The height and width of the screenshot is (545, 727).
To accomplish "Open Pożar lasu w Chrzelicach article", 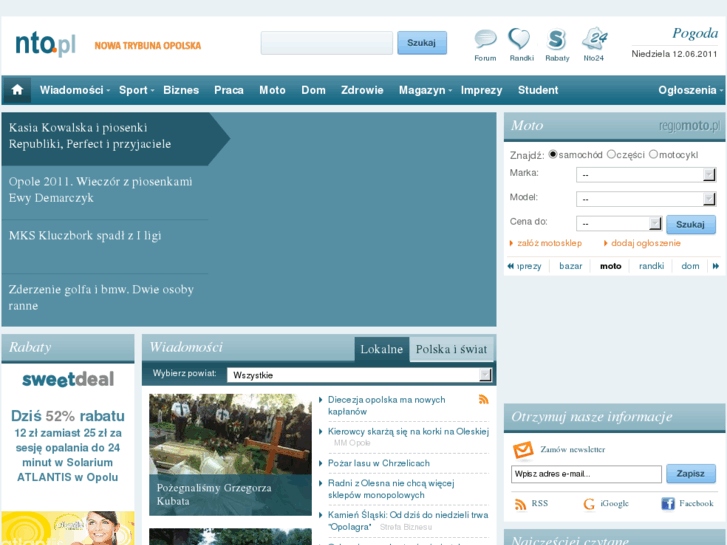I will [x=378, y=463].
